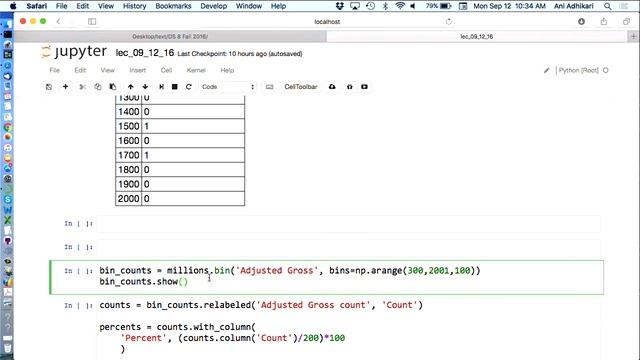Cut selected cell with scissors icon
Screen dimensions: 640x360
82,87
